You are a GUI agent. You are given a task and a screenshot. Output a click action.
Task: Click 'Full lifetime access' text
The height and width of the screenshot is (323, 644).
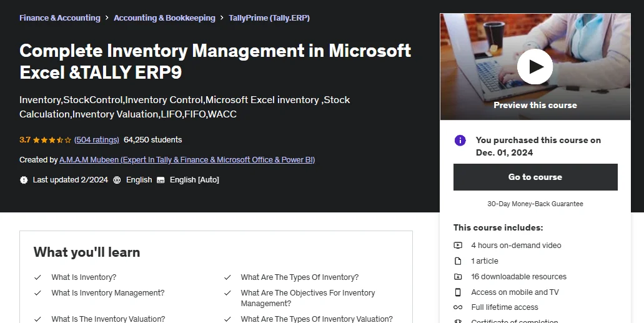click(504, 307)
